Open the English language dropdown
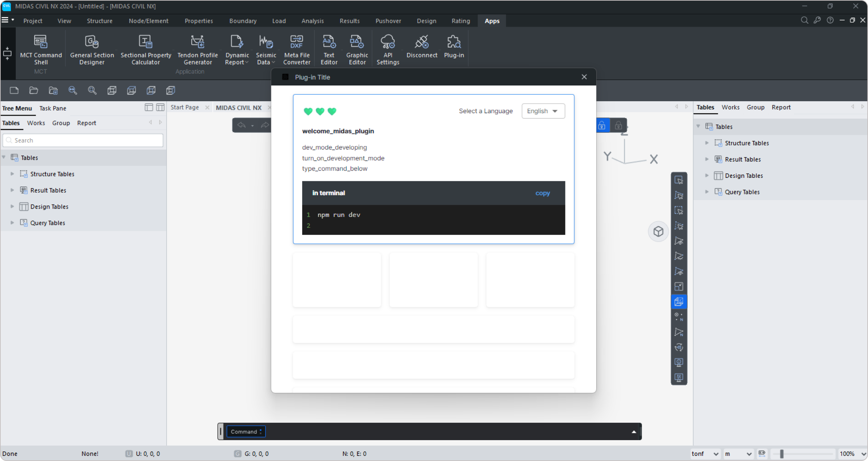This screenshot has width=868, height=461. tap(543, 111)
